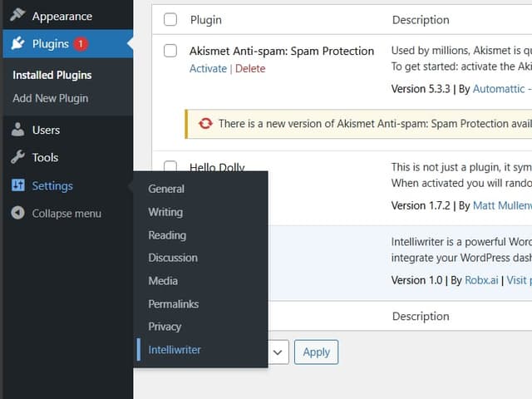Open the Matt Mullenweg author link
Screen dimensions: 532x399
(x=502, y=205)
